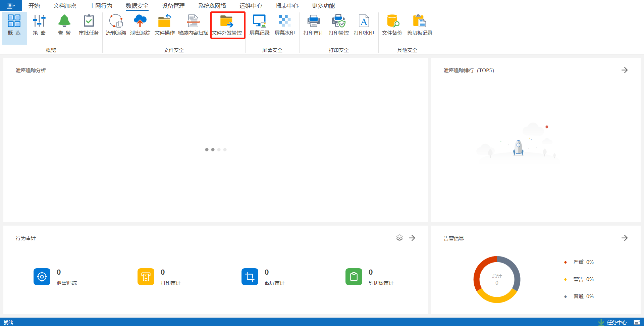
Task: Switch to the 设备管理 tab
Action: click(x=173, y=6)
